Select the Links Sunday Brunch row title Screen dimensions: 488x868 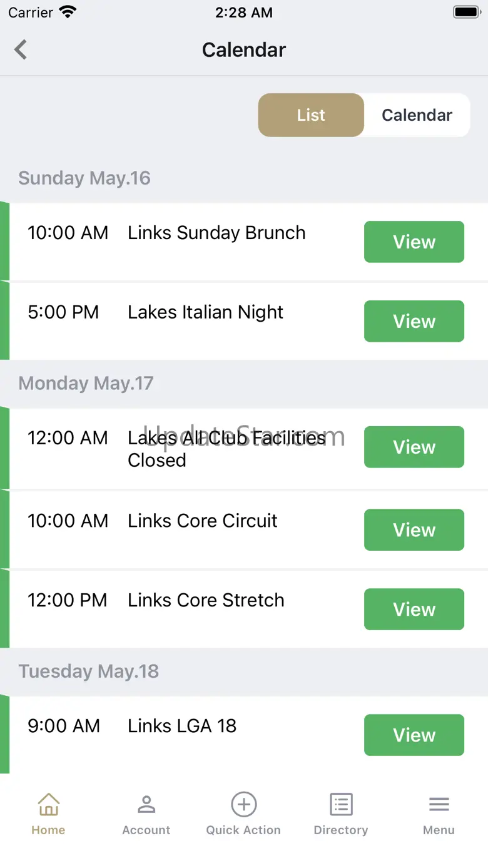216,233
